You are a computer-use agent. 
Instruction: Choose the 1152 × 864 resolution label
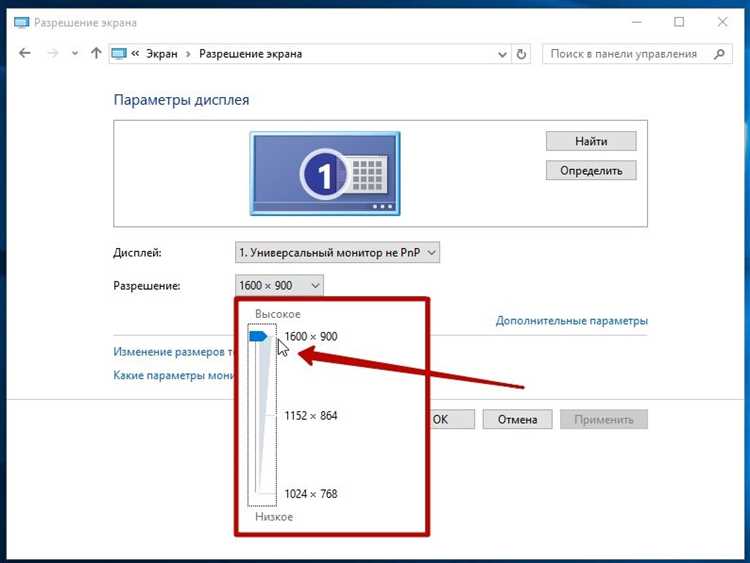tap(311, 416)
